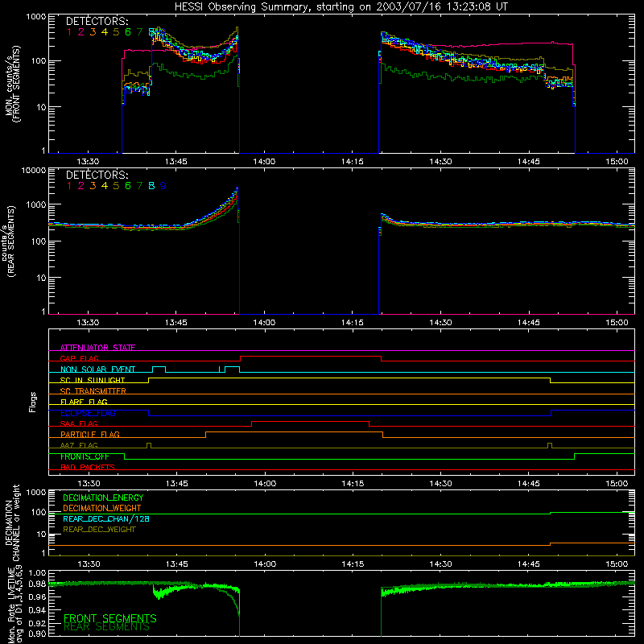Screen dimensions: 644x644
Task: Click the SC_IN_SUNLIGHT flag label
Action: (x=93, y=380)
